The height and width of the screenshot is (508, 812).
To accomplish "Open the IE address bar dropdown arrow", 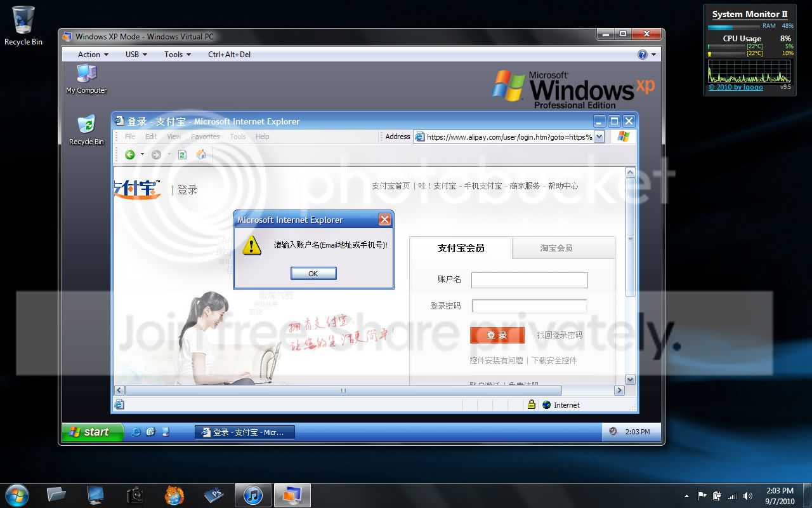I will click(x=599, y=137).
